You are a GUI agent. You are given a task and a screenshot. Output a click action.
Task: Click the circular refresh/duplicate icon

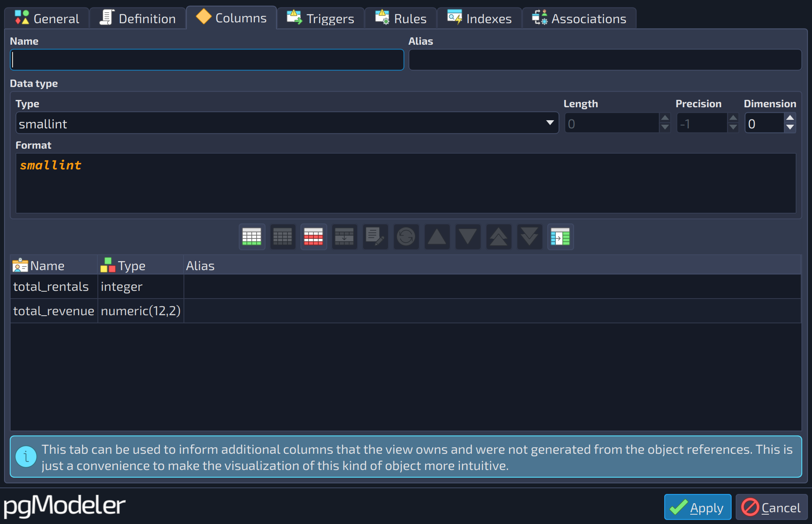tap(406, 237)
